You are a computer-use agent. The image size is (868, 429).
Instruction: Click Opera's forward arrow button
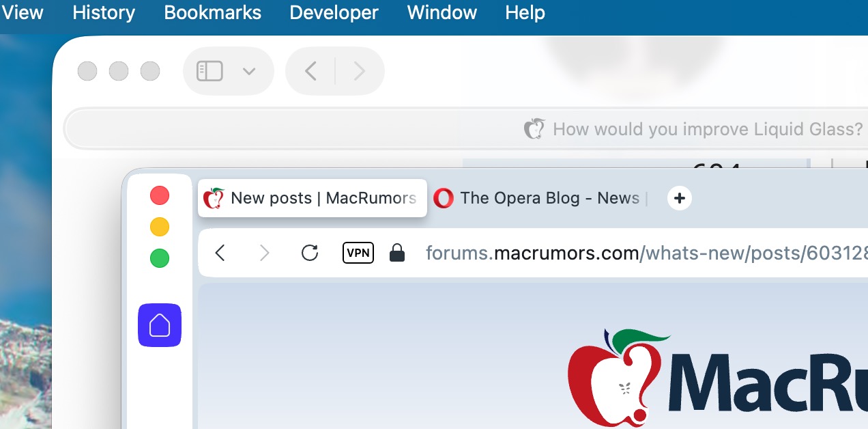click(265, 253)
